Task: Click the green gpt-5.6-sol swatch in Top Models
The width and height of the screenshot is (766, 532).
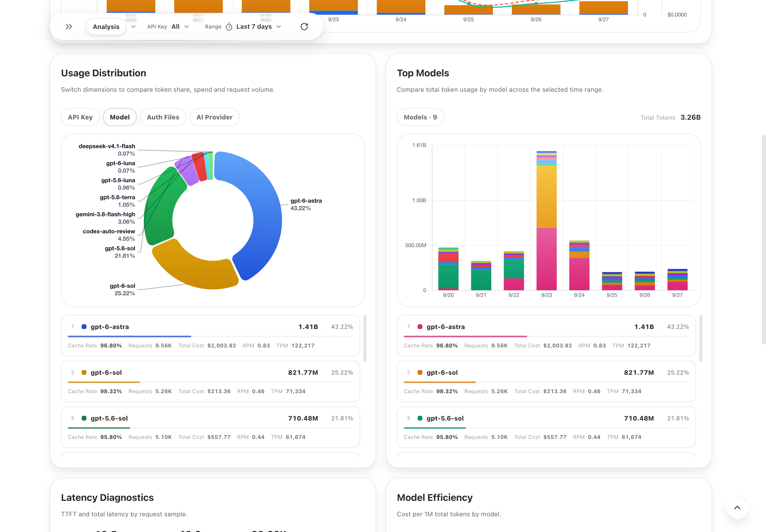Action: click(420, 418)
